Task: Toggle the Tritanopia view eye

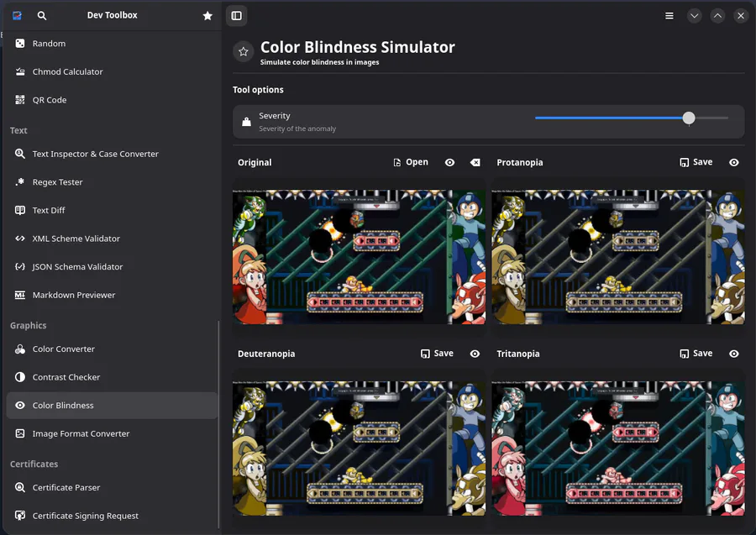Action: click(734, 354)
